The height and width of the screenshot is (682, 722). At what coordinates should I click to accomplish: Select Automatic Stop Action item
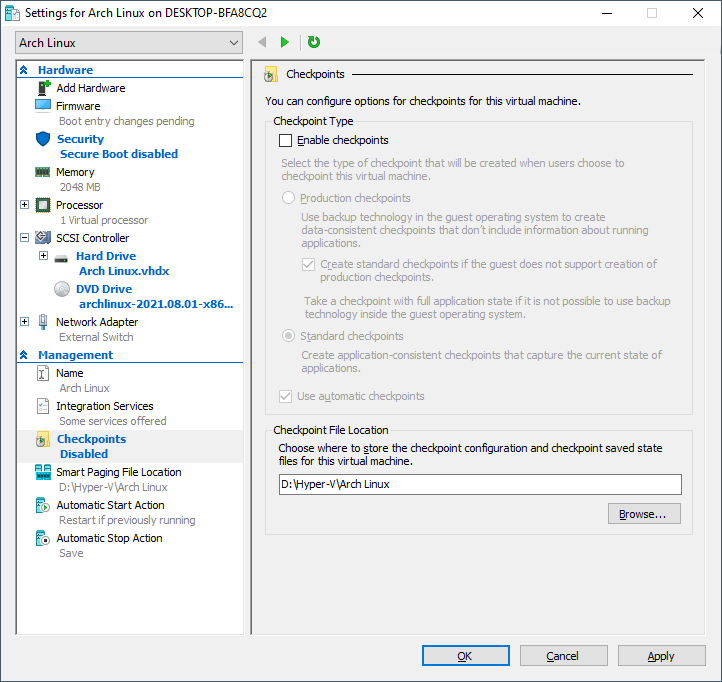[109, 538]
